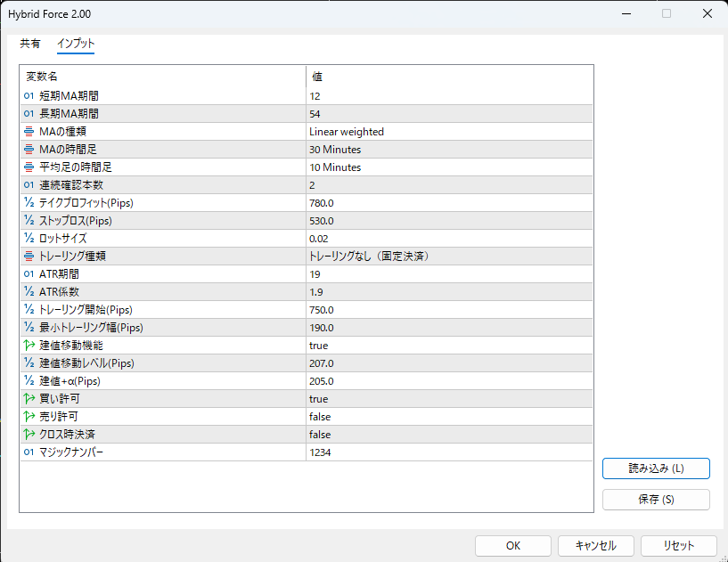Click the boolean arrow icon beside 買い許可
The width and height of the screenshot is (728, 562).
click(29, 399)
